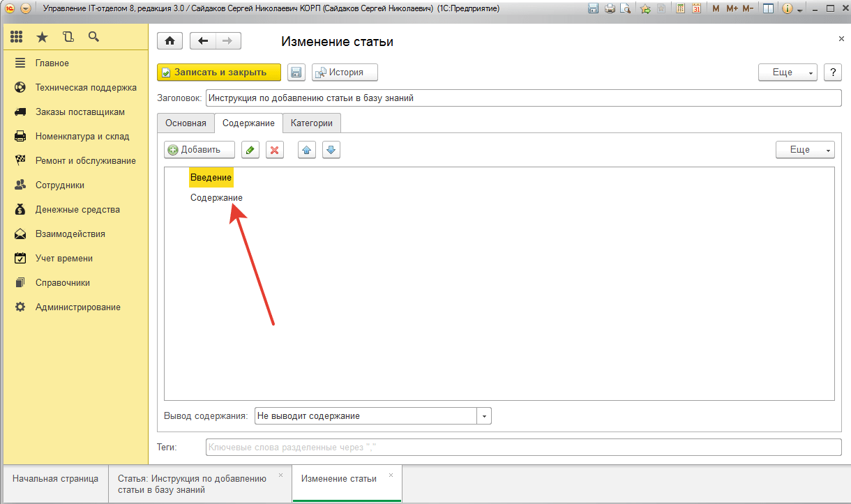Move content item down with blue arrow
Image resolution: width=851 pixels, height=504 pixels.
pos(331,150)
